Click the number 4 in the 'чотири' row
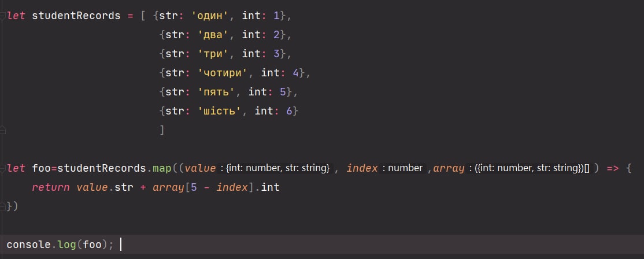Viewport: 644px width, 259px height. 296,73
